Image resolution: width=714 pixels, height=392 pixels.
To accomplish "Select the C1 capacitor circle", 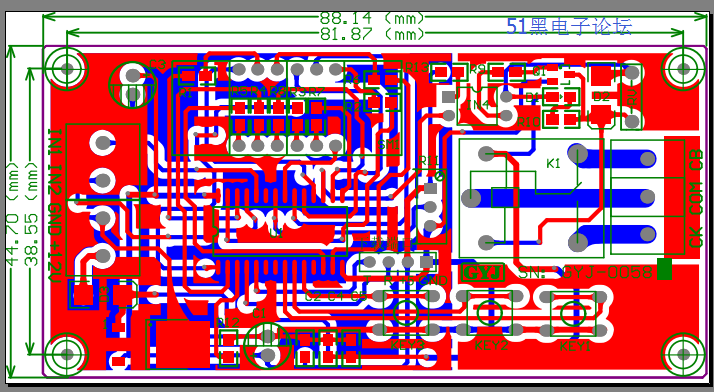I will point(267,346).
